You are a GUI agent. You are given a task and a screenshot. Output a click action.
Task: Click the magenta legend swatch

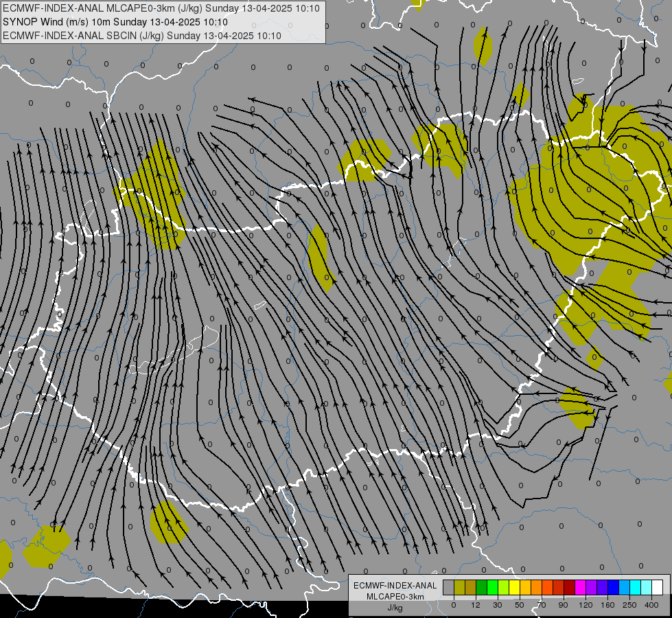pos(580,587)
